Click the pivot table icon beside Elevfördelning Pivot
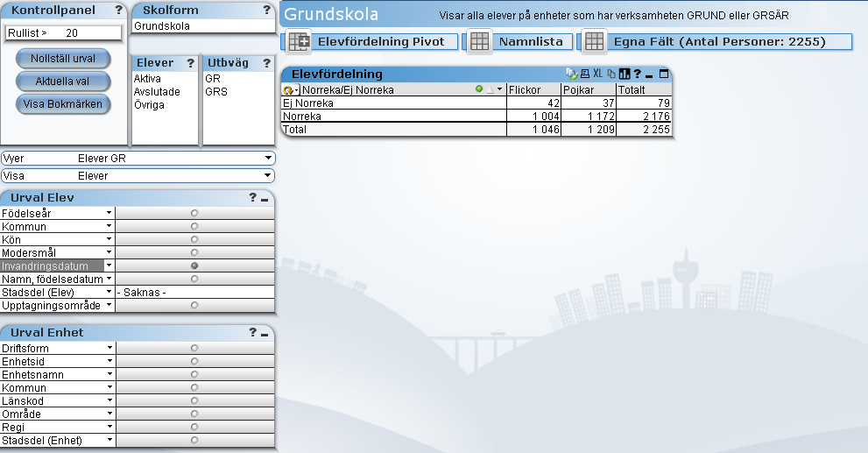Image resolution: width=868 pixels, height=453 pixels. (299, 41)
